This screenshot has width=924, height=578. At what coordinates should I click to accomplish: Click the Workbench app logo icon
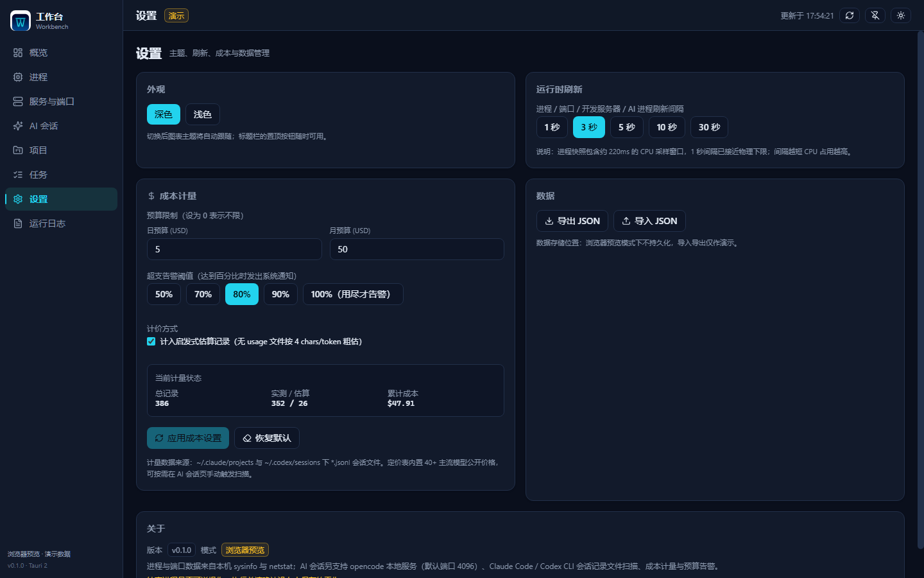pyautogui.click(x=21, y=21)
